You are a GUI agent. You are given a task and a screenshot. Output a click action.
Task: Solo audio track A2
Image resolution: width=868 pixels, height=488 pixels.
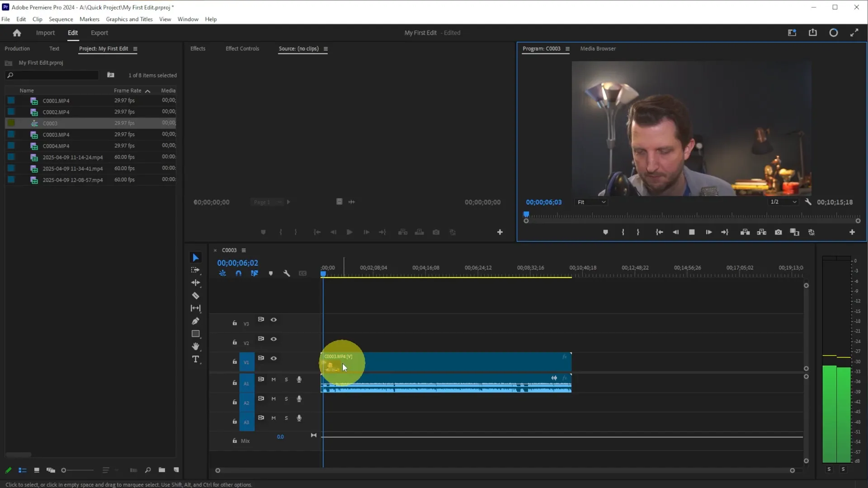(286, 399)
